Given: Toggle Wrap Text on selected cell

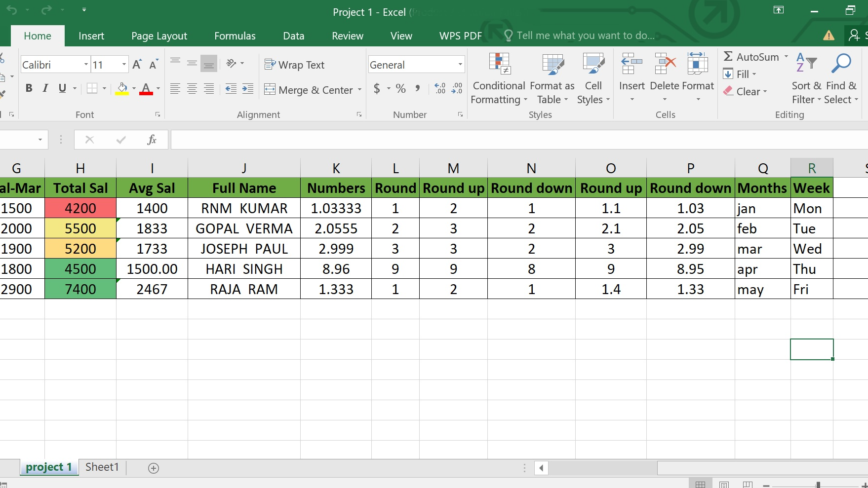Looking at the screenshot, I should click(x=295, y=65).
